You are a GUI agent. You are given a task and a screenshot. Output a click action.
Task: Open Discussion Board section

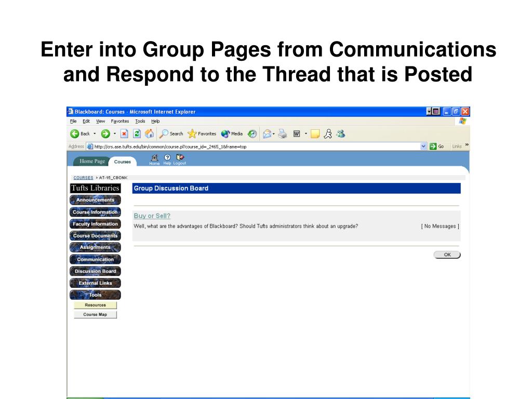point(96,271)
